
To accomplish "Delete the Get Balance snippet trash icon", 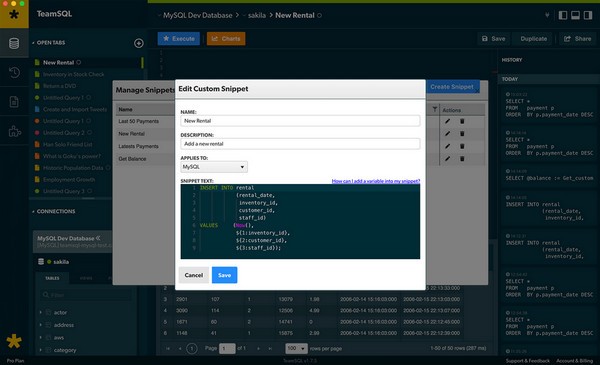I will pyautogui.click(x=462, y=158).
